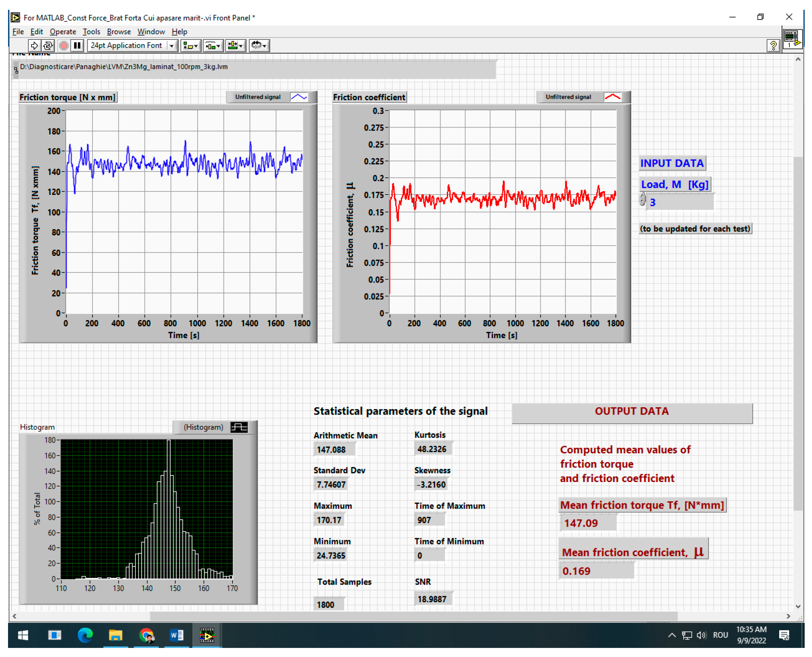The height and width of the screenshot is (657, 812).
Task: Open the Tools menu
Action: click(92, 32)
